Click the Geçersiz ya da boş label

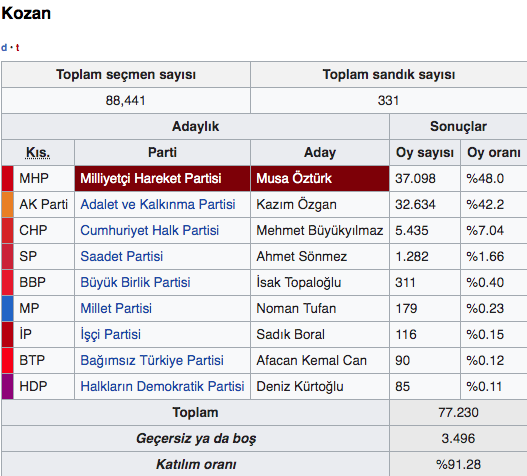click(196, 439)
